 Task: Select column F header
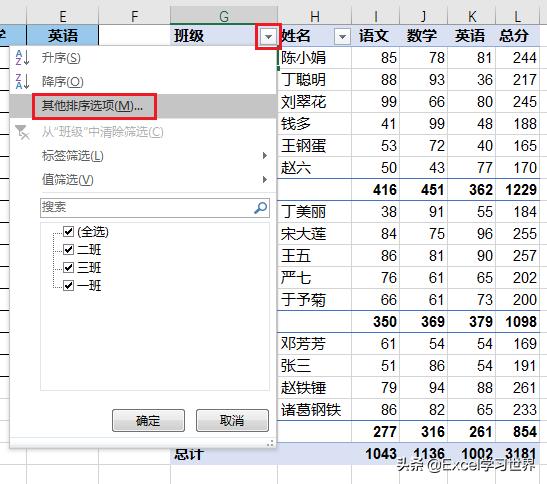coord(134,16)
